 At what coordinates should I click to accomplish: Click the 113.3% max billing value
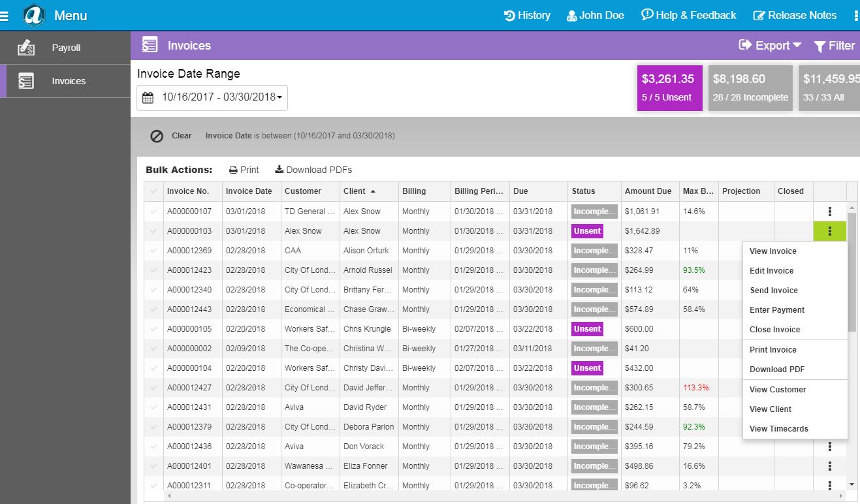click(x=696, y=388)
